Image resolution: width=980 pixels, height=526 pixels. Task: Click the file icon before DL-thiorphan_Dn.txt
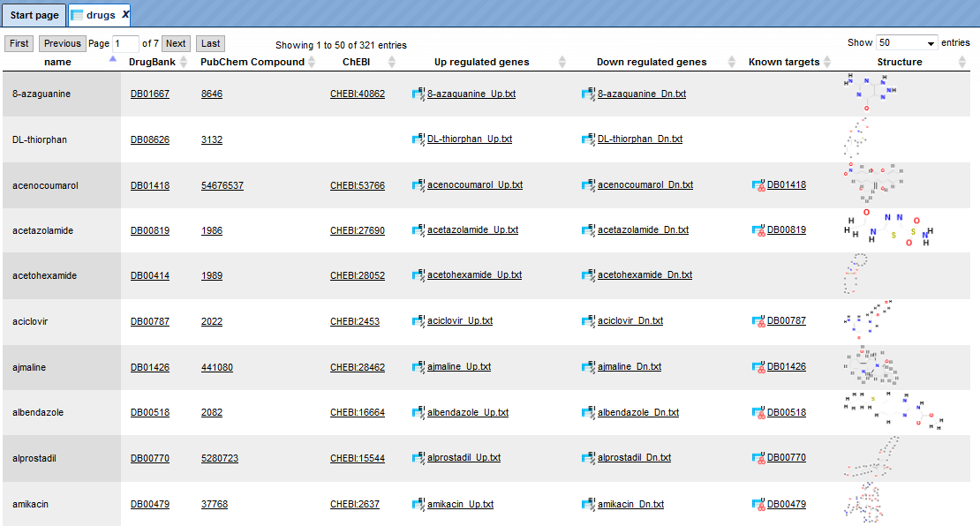tap(588, 139)
